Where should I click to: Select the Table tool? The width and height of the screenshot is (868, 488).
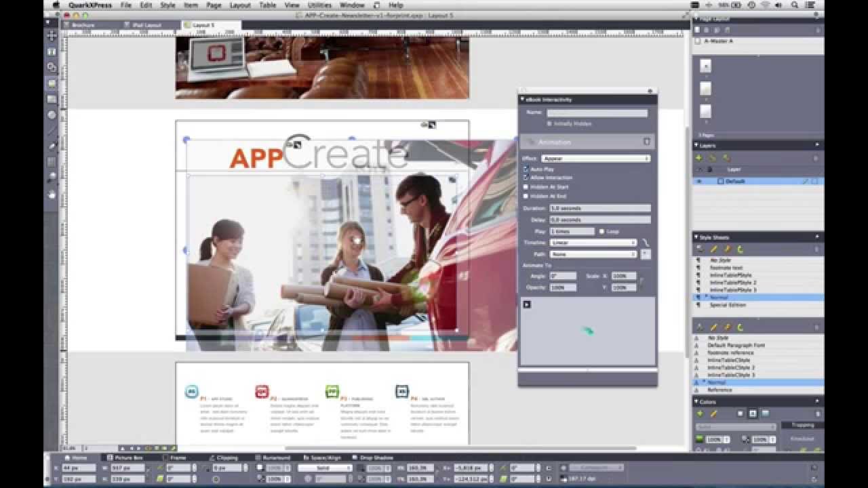tap(52, 162)
